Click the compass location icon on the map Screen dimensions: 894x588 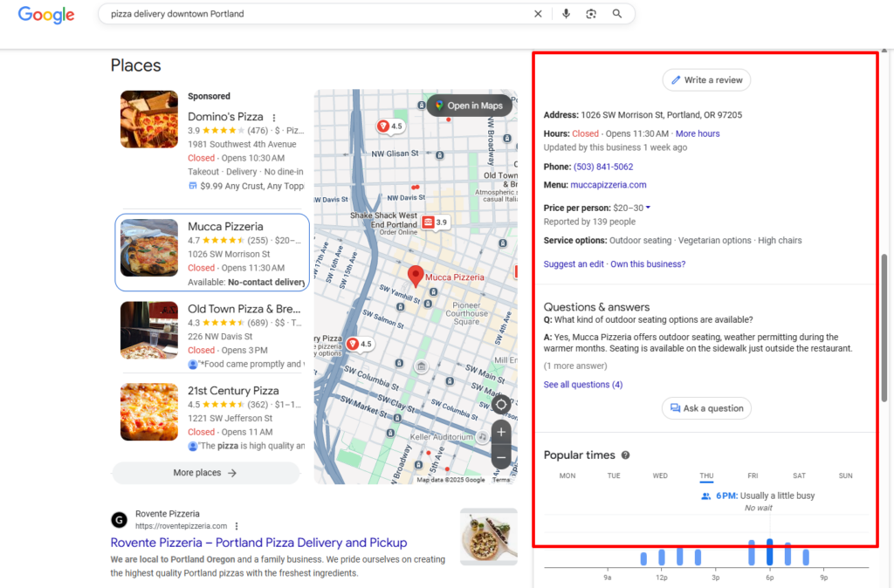pos(501,404)
